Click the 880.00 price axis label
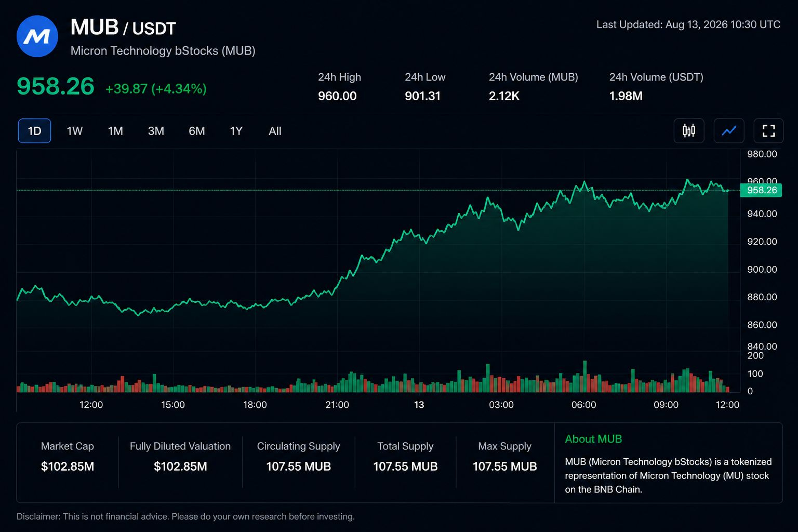 coord(762,297)
